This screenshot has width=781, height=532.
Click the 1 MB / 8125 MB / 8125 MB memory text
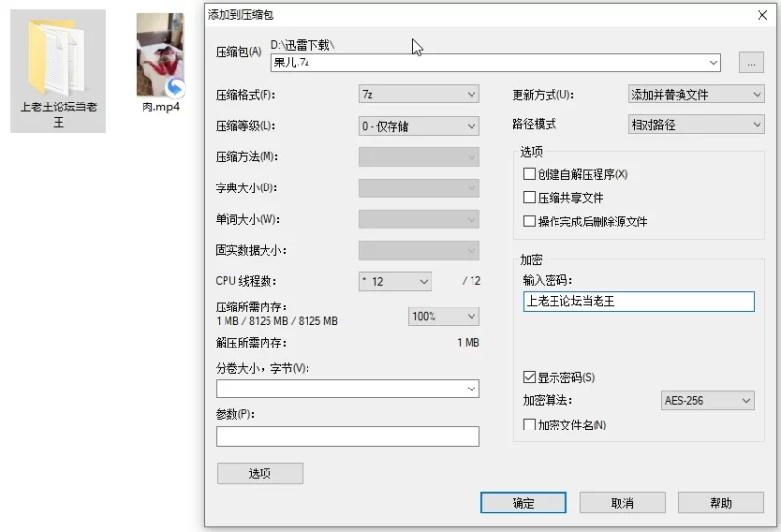click(x=276, y=321)
